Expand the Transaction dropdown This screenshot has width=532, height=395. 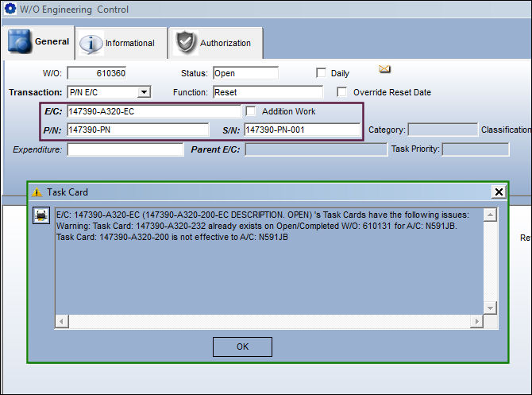(x=144, y=92)
